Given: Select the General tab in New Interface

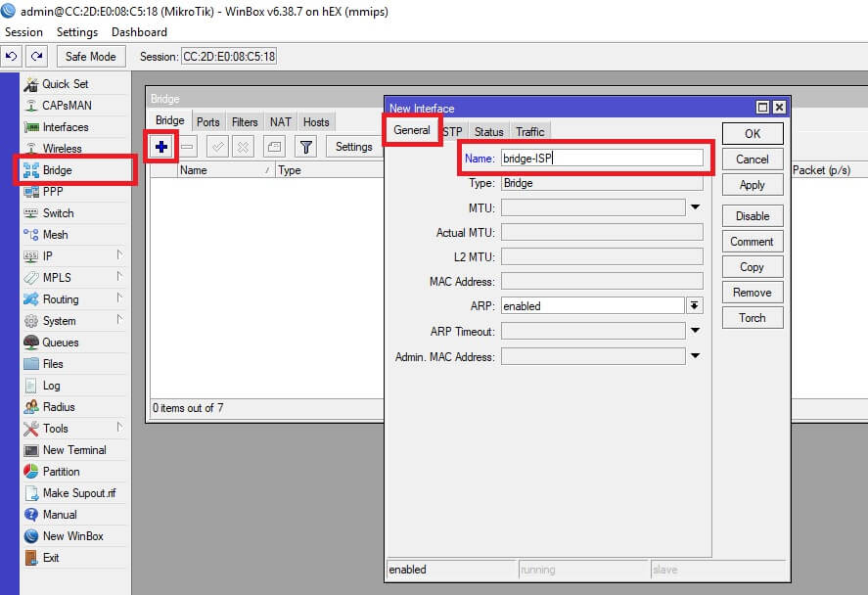Looking at the screenshot, I should point(412,130).
